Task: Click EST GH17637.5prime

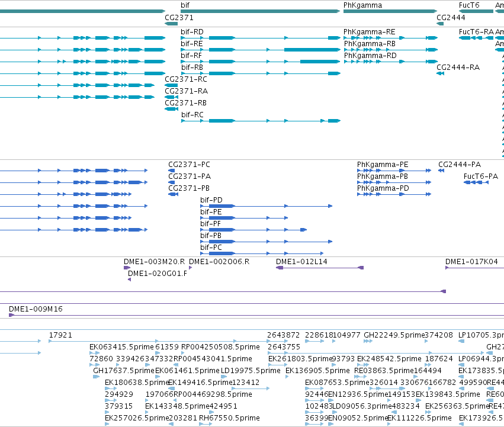Action: pyautogui.click(x=124, y=371)
